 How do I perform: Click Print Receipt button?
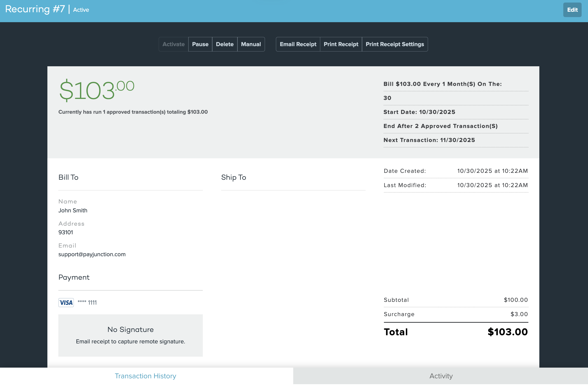[x=341, y=44]
